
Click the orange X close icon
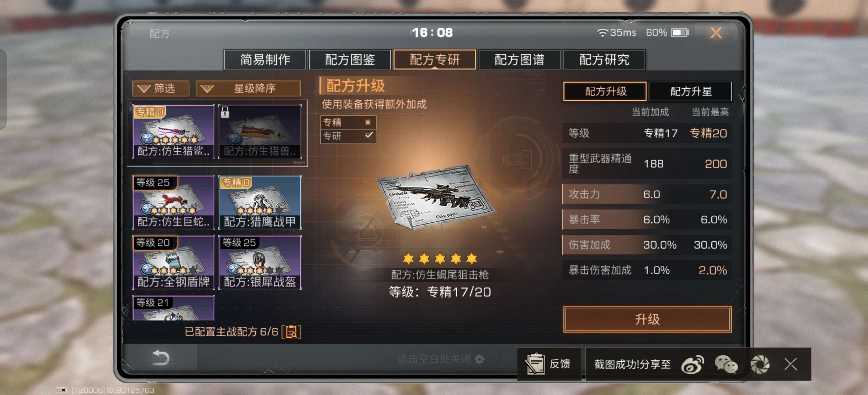[716, 33]
